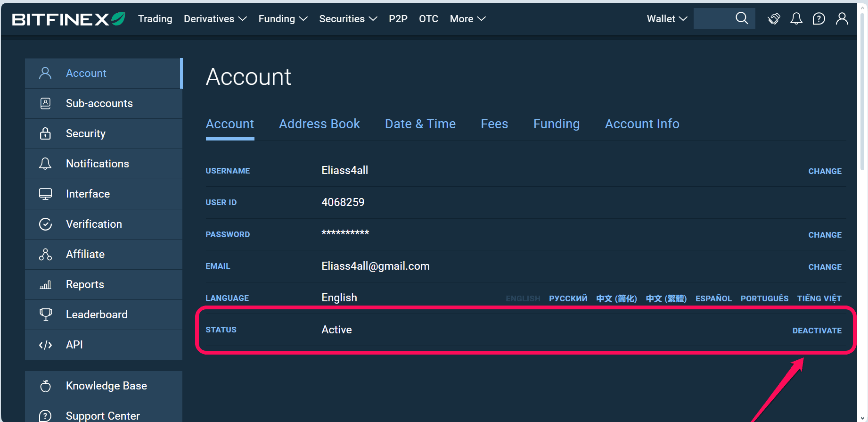
Task: Click CHANGE next to username
Action: [825, 171]
